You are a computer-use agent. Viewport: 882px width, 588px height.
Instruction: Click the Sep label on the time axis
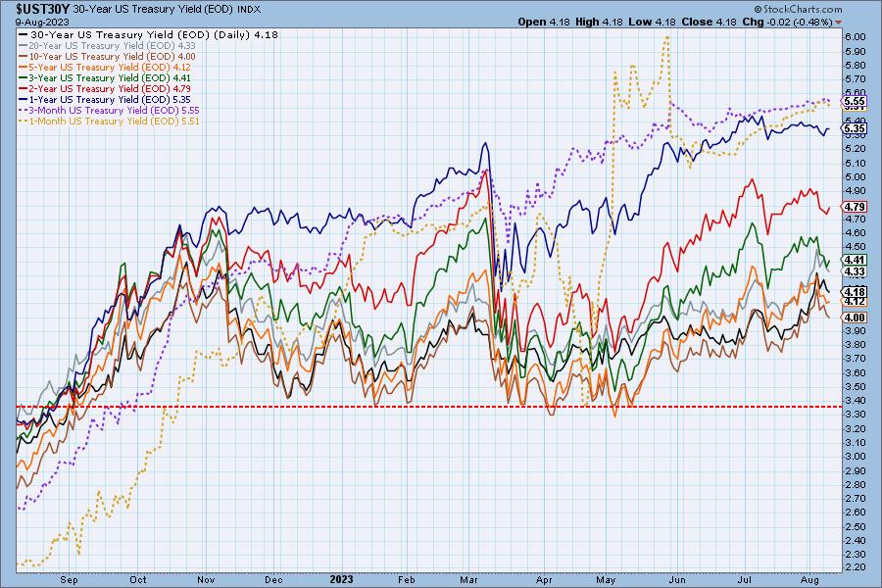pyautogui.click(x=69, y=580)
